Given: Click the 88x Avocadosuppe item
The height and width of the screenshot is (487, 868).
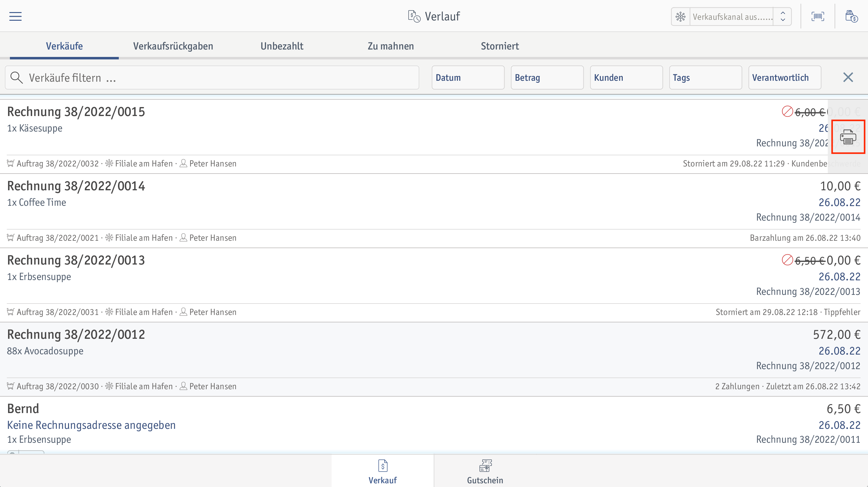Looking at the screenshot, I should click(x=45, y=351).
